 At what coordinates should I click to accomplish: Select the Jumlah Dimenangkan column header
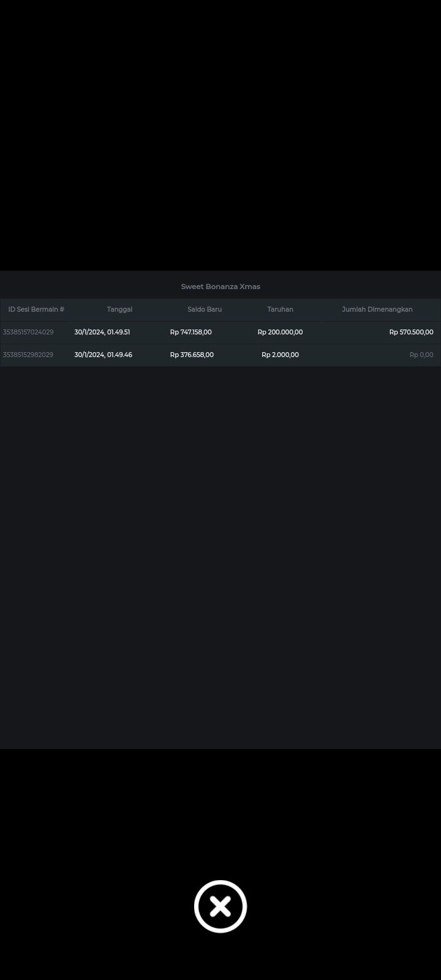click(377, 309)
